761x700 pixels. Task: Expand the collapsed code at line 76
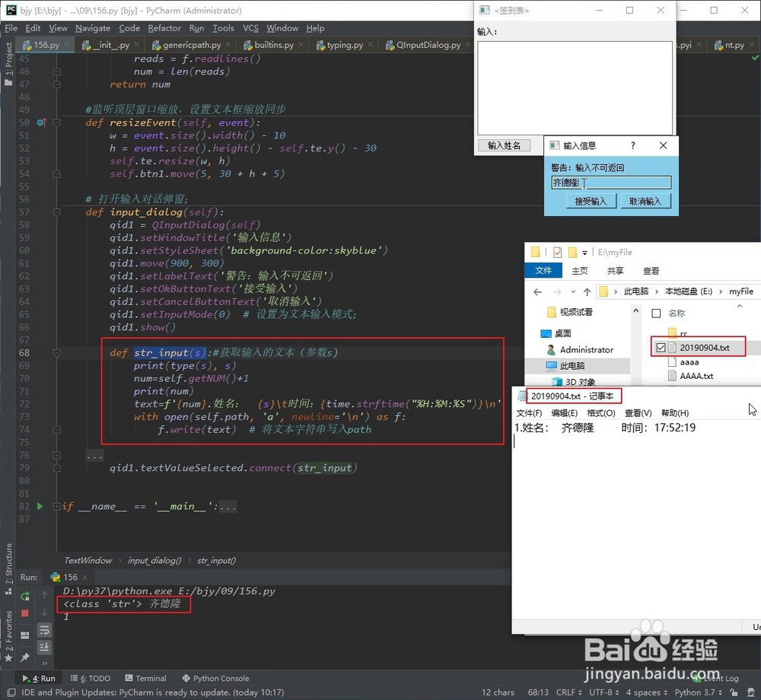point(95,456)
